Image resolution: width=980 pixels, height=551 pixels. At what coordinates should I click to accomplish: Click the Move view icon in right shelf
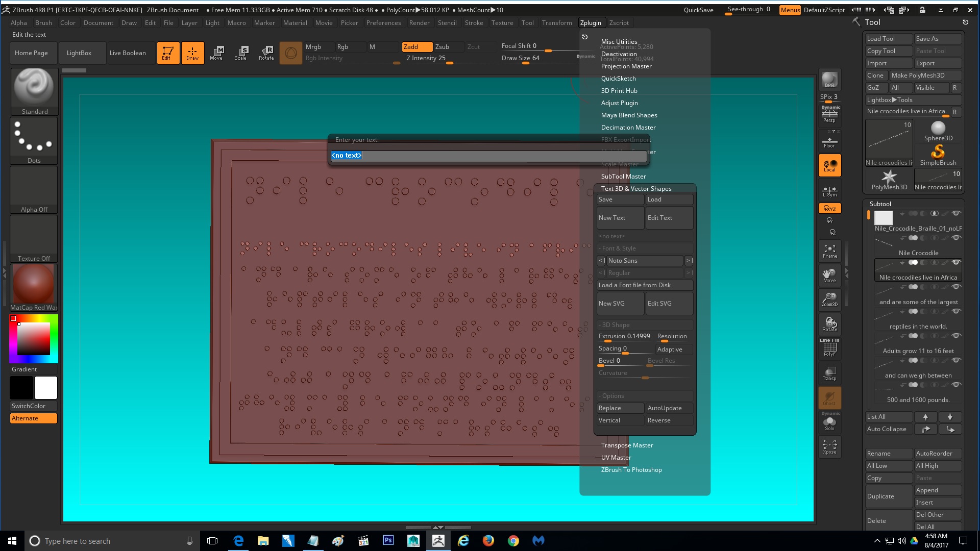(829, 275)
